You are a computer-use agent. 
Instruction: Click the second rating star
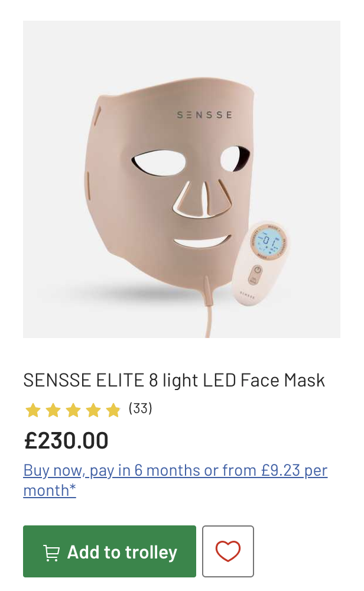[x=53, y=410]
